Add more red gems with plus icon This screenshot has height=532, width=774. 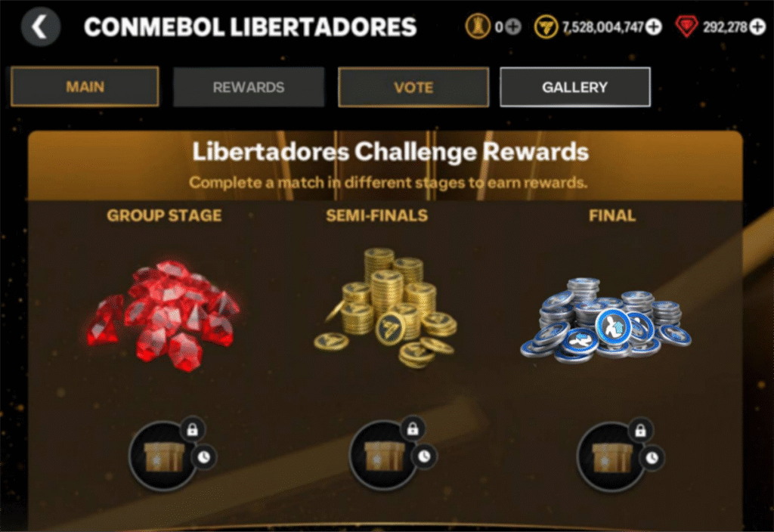coord(757,26)
